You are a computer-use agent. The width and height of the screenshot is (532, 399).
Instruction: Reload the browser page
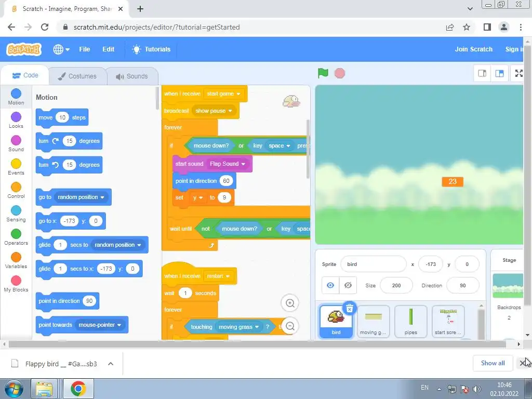click(45, 27)
